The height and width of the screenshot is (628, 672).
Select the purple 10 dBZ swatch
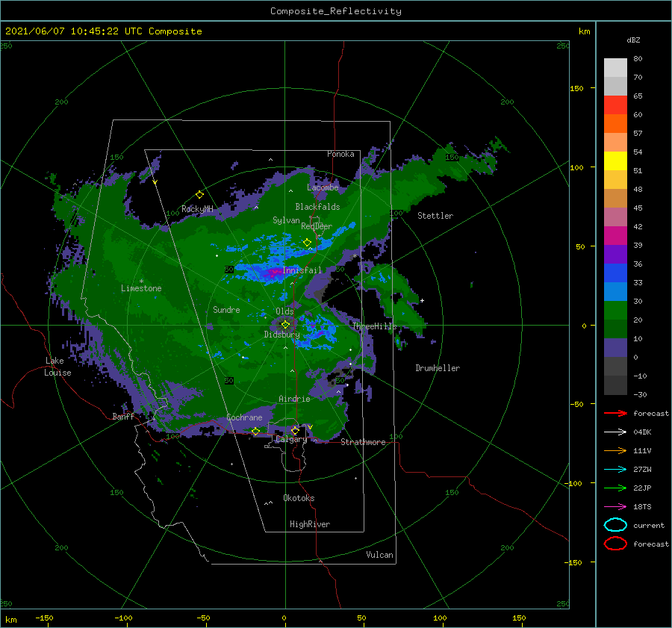[x=615, y=347]
